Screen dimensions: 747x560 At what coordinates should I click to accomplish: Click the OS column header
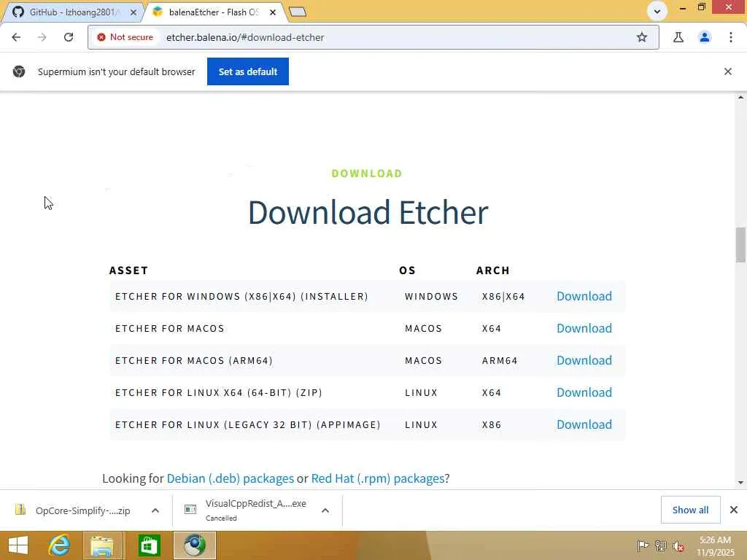[407, 271]
